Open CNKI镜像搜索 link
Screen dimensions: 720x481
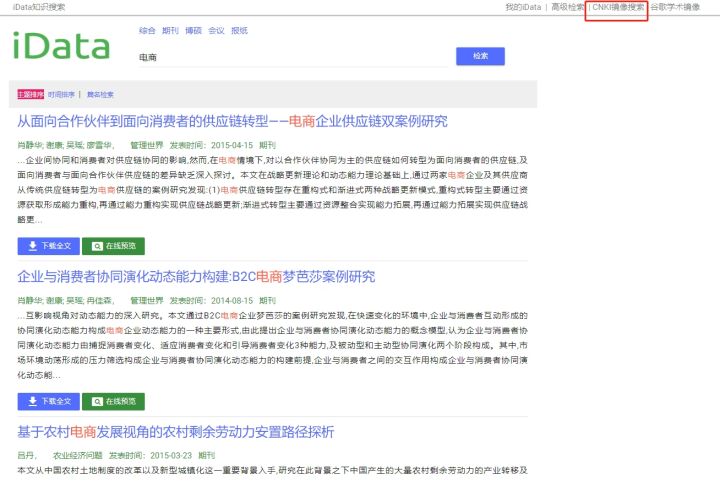pyautogui.click(x=618, y=7)
